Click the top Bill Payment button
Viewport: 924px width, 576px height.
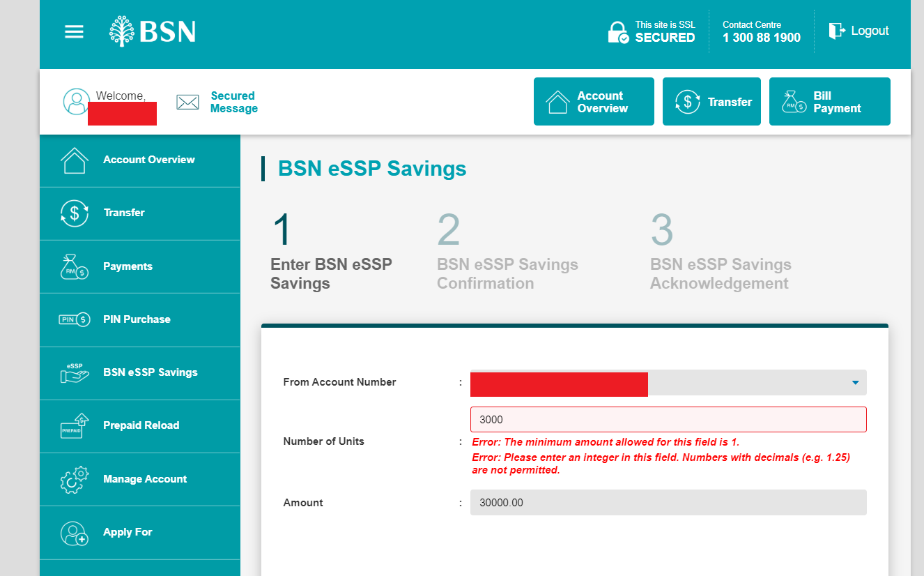[830, 102]
